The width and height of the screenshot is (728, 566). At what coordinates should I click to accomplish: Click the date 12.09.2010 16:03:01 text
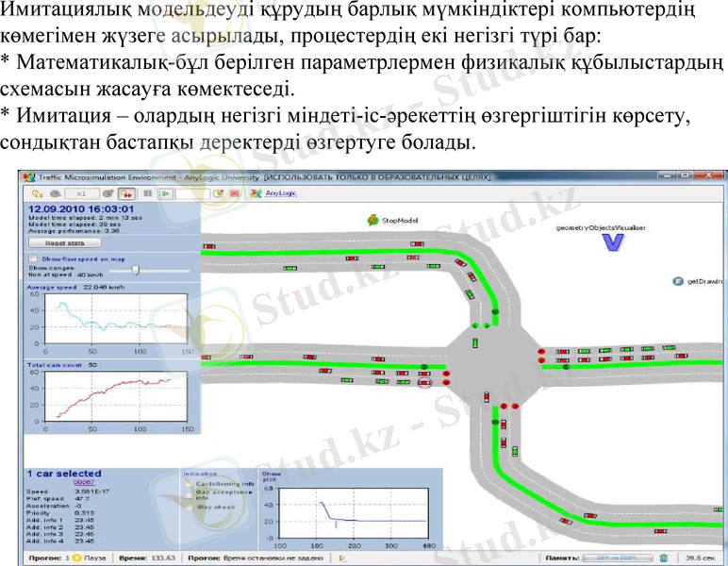(81, 209)
